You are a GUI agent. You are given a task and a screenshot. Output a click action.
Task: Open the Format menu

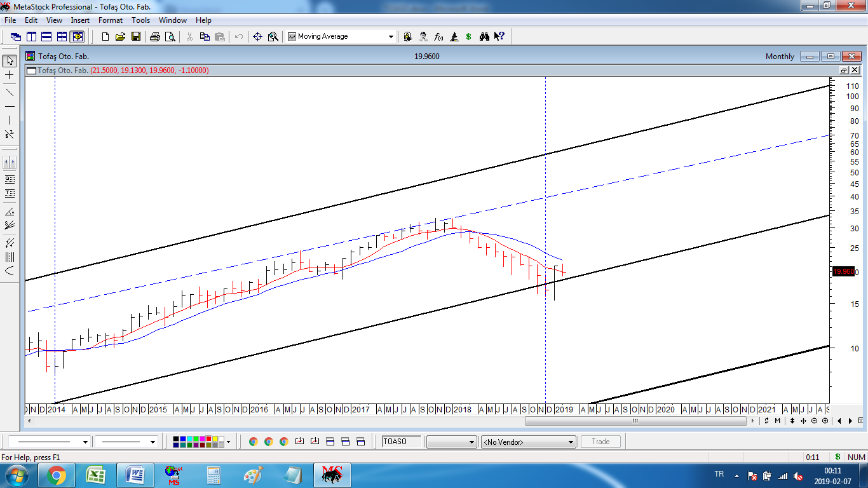coord(111,20)
